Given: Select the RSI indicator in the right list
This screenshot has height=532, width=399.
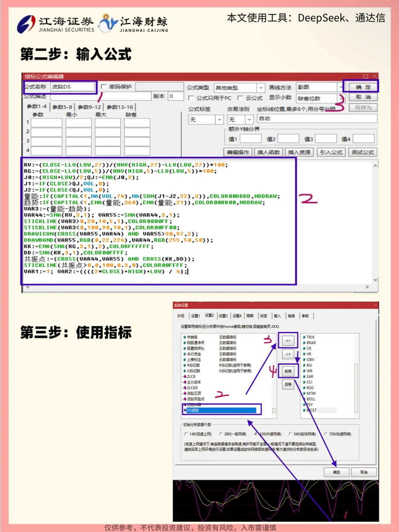Looking at the screenshot, I should click(310, 365).
